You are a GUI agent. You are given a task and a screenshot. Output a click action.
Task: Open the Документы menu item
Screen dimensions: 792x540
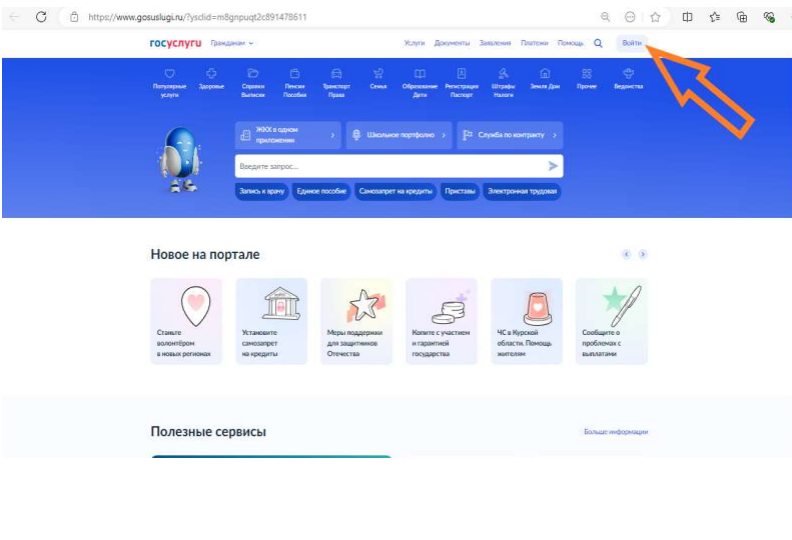(x=452, y=43)
